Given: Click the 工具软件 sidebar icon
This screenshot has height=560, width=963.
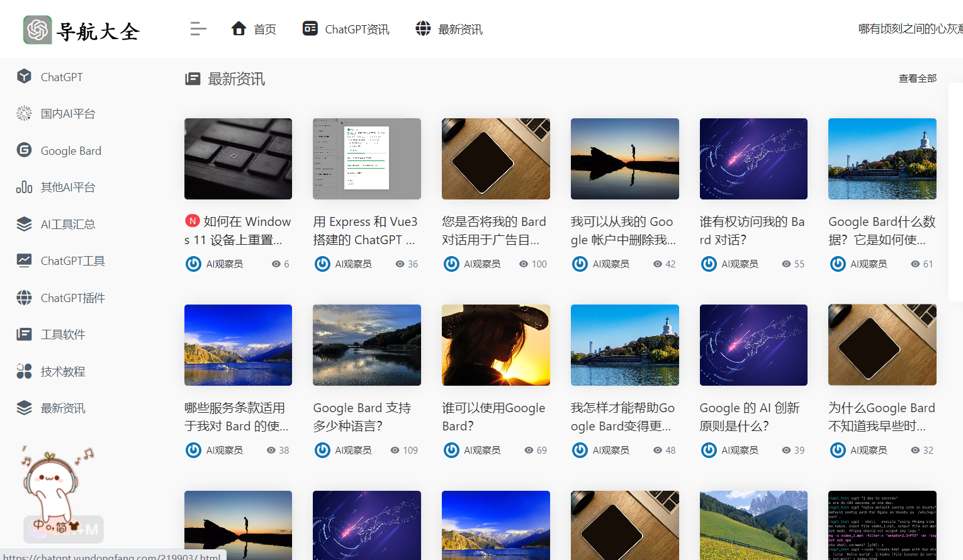Looking at the screenshot, I should [x=24, y=334].
